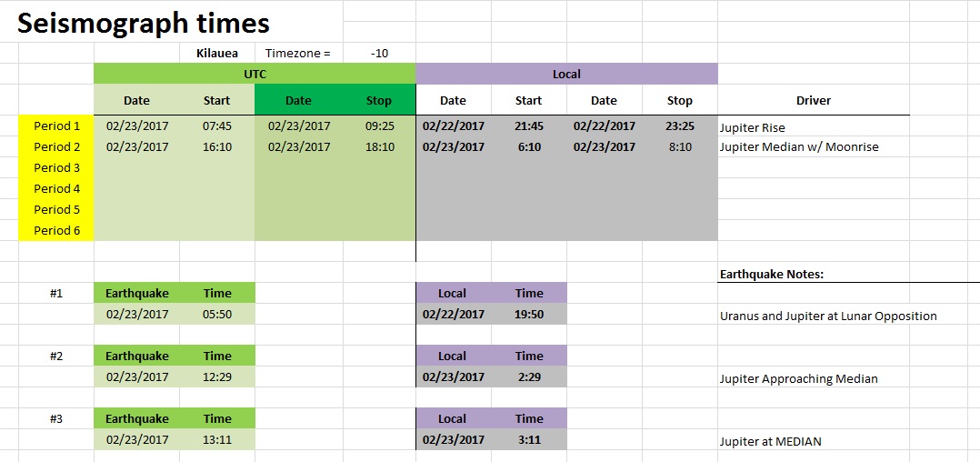Click the 18:10 UTC stop time cell
Viewport: 980px width, 462px height.
(379, 146)
